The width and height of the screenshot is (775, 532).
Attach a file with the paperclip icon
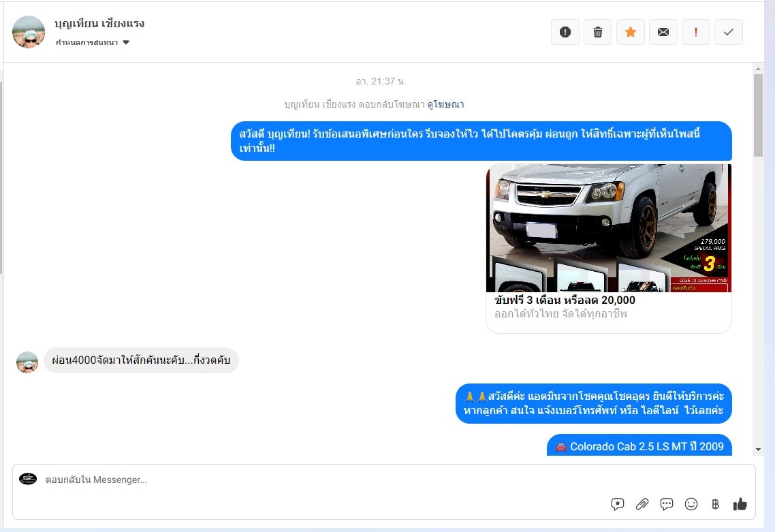[642, 504]
